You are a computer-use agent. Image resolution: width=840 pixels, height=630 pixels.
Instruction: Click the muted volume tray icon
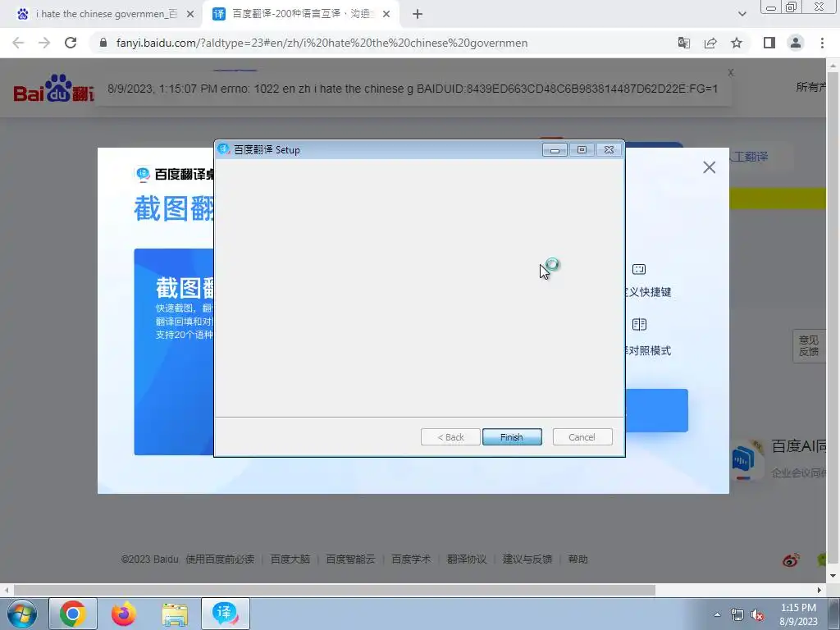(757, 615)
